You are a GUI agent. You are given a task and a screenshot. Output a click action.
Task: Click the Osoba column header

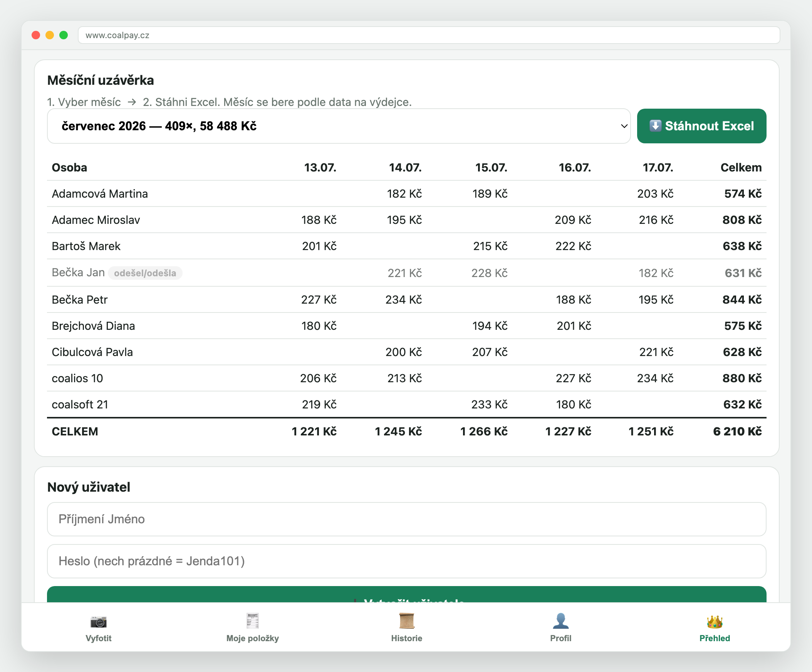click(69, 168)
